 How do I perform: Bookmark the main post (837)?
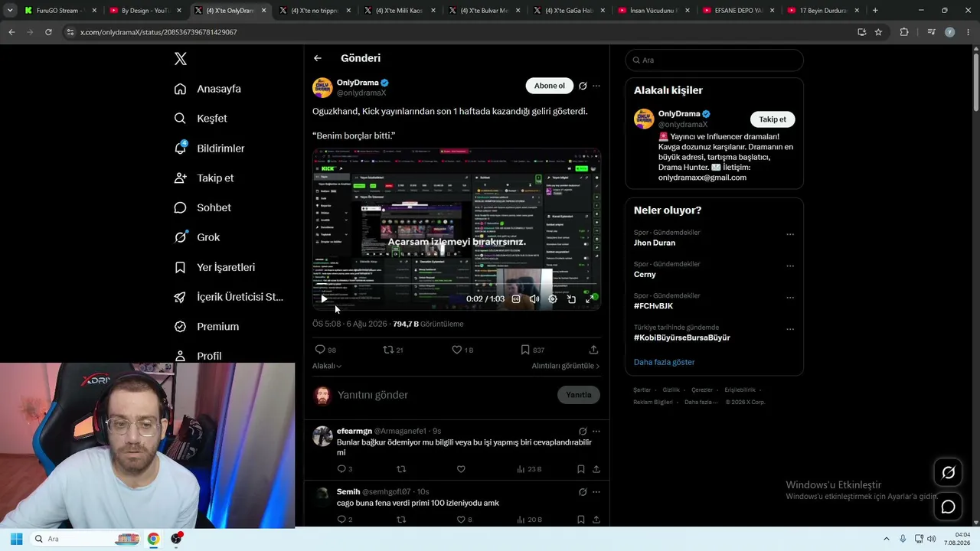coord(532,350)
